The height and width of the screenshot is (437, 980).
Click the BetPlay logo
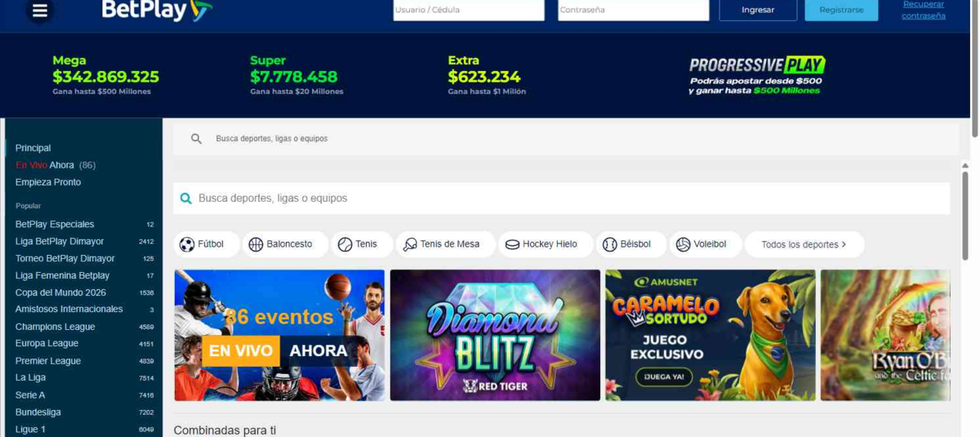click(157, 10)
